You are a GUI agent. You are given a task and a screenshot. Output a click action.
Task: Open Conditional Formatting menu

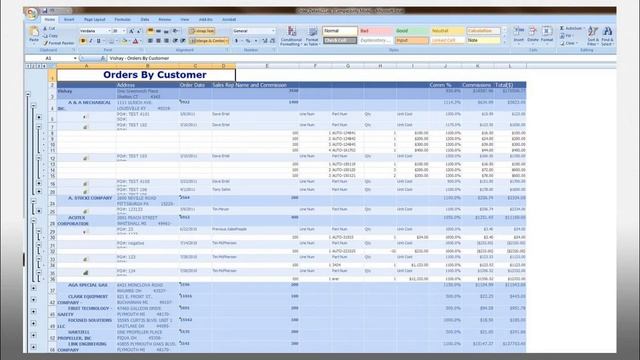pos(291,36)
